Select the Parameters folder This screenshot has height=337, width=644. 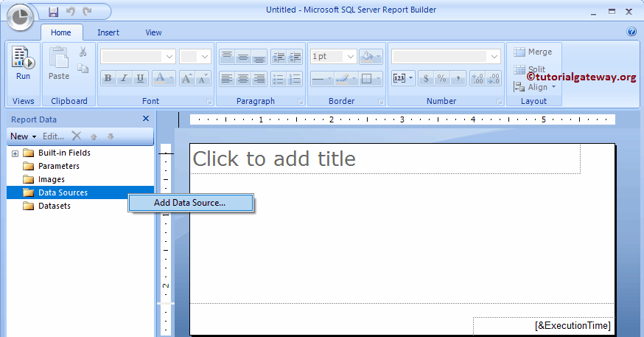tap(51, 166)
